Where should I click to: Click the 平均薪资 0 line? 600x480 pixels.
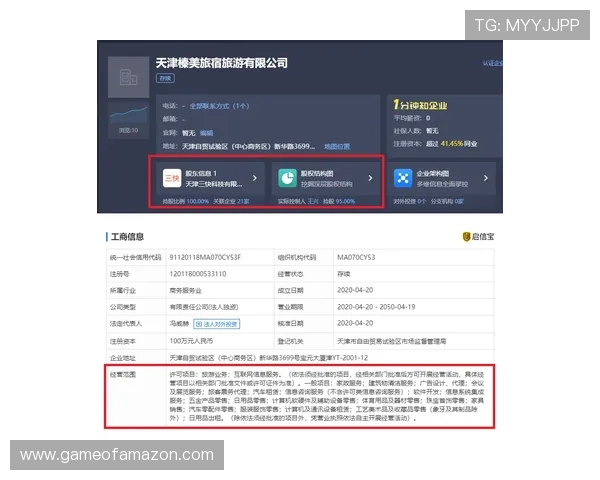click(412, 118)
